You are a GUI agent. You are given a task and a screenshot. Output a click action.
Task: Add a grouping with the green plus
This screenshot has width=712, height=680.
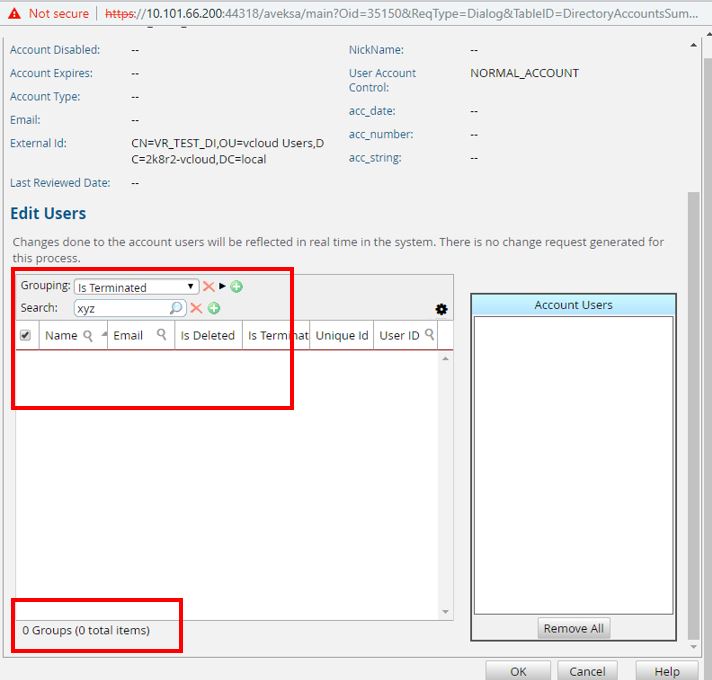click(x=236, y=287)
